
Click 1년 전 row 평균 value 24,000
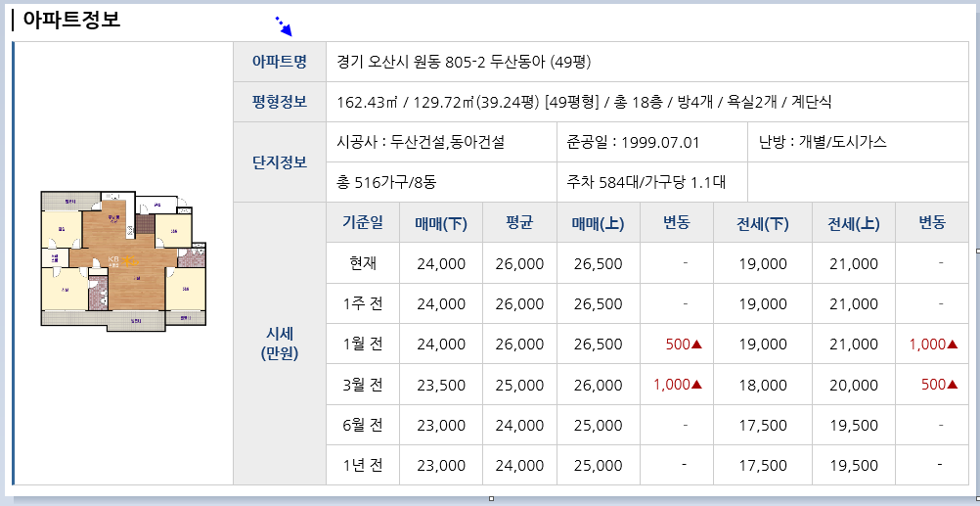tap(519, 465)
